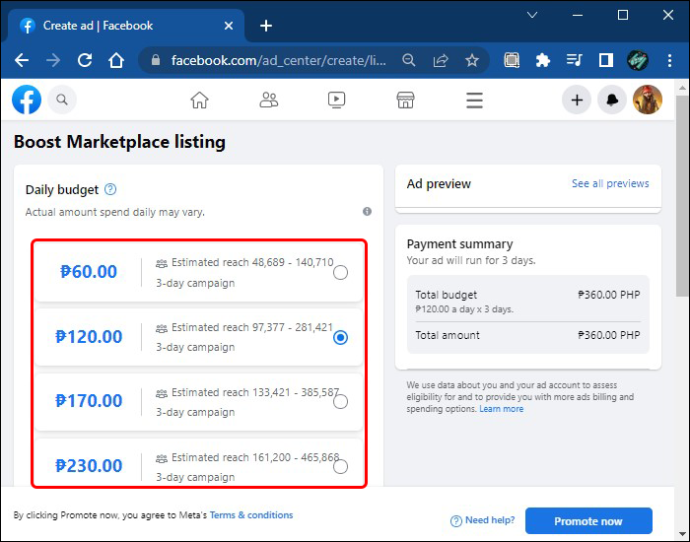The width and height of the screenshot is (690, 542).
Task: Click the info icon beside spend note
Action: tap(367, 212)
